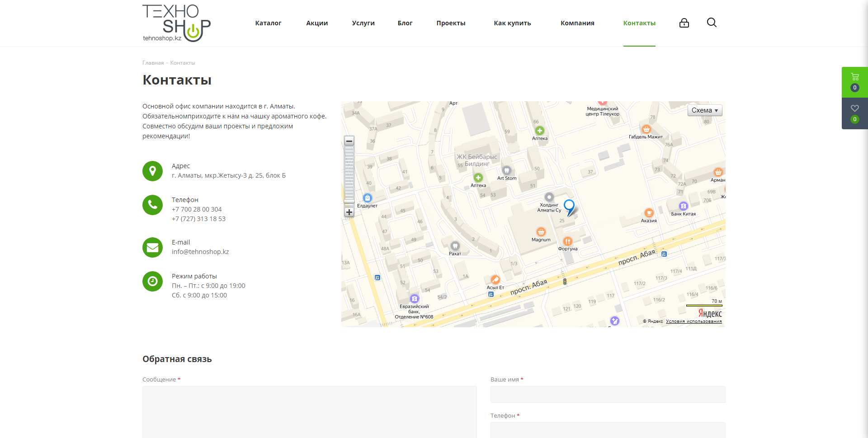
Task: Click the Медицинский центр Тілеукор label
Action: click(602, 111)
